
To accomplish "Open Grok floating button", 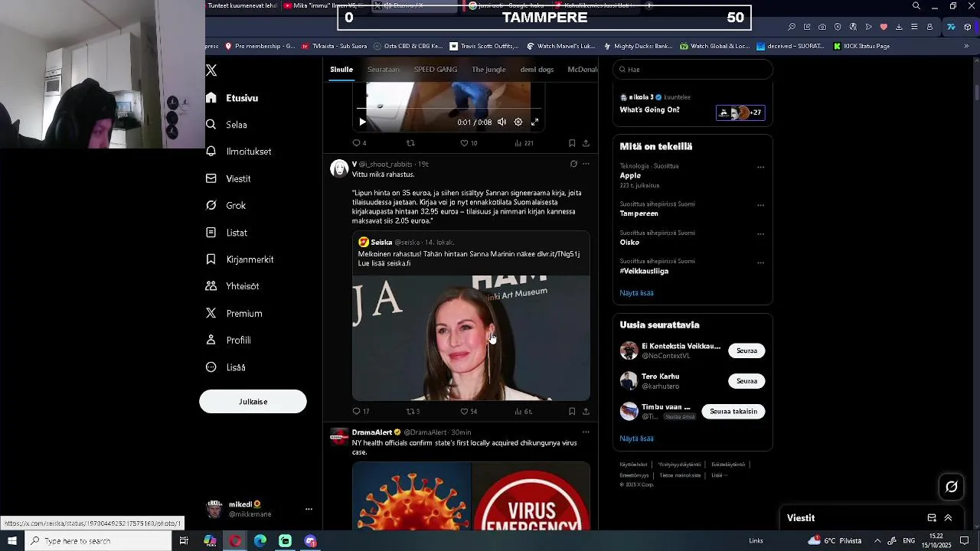I will pos(952,487).
